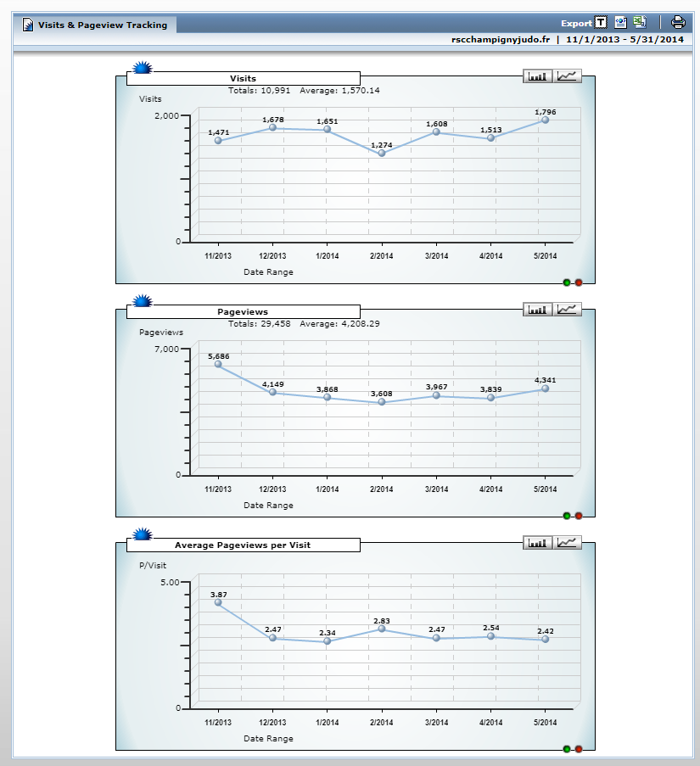Select the 3,868 Pageviews data point
700x766 pixels.
pos(328,397)
